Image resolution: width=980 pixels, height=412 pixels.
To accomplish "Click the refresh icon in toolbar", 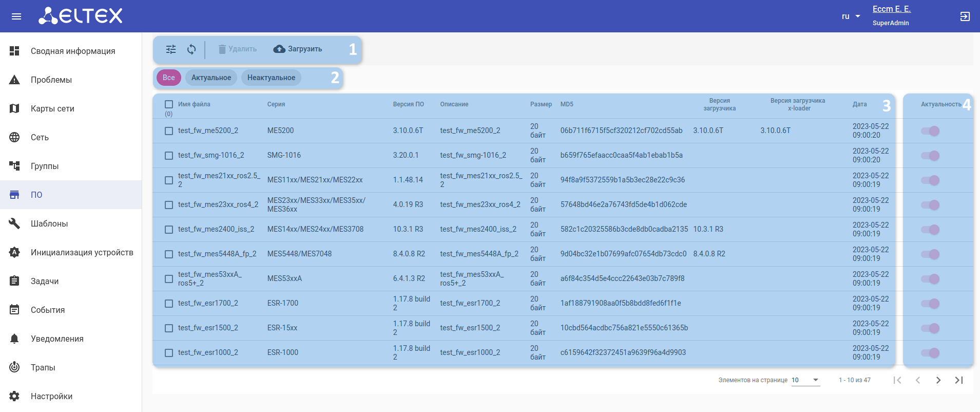I will click(191, 49).
